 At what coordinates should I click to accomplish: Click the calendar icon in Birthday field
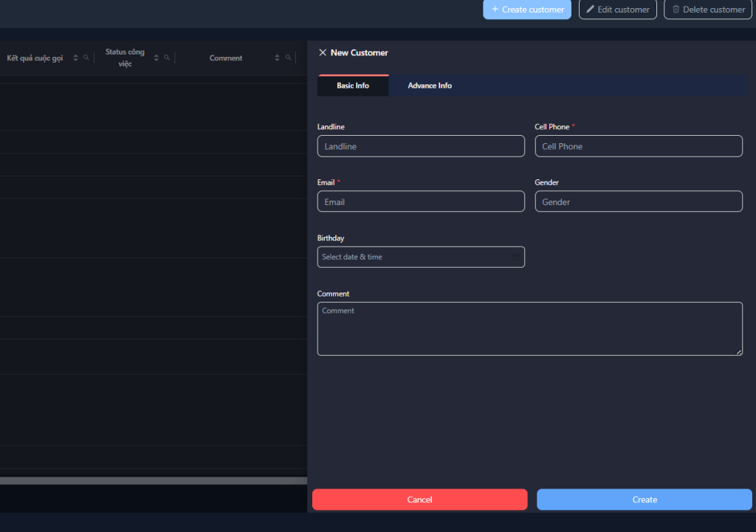click(516, 257)
